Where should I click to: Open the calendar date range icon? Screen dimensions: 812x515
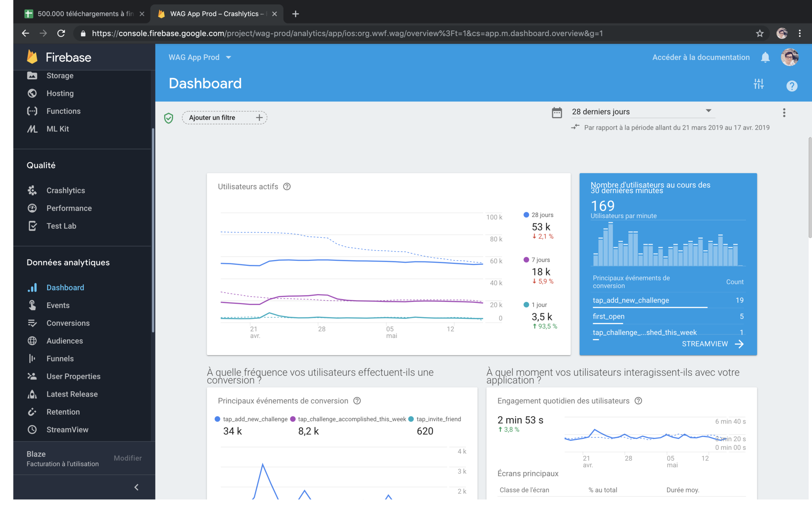click(x=557, y=112)
